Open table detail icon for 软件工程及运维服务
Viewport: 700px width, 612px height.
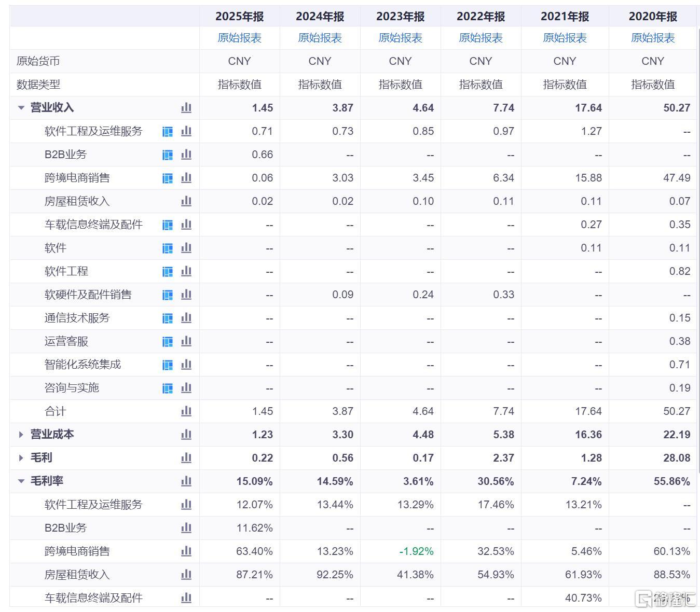[168, 132]
